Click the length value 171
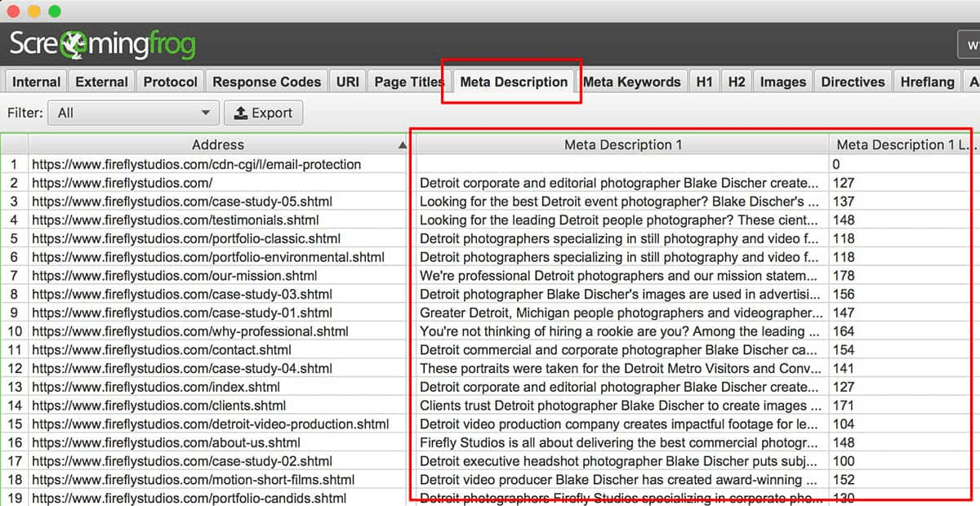The width and height of the screenshot is (980, 506). (844, 406)
